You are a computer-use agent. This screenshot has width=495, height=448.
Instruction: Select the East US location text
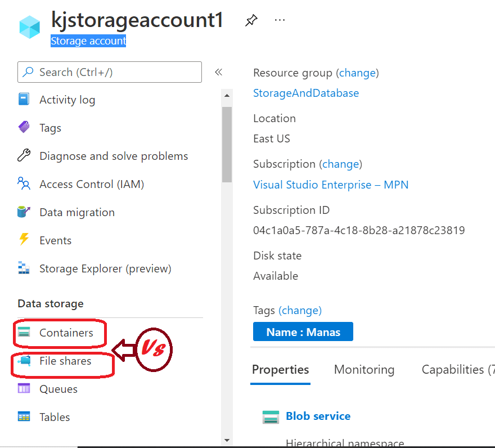[272, 138]
